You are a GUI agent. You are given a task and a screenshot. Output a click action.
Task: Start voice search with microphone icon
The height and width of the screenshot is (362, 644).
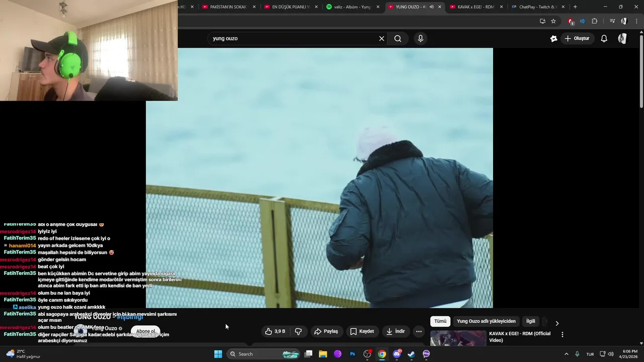421,39
